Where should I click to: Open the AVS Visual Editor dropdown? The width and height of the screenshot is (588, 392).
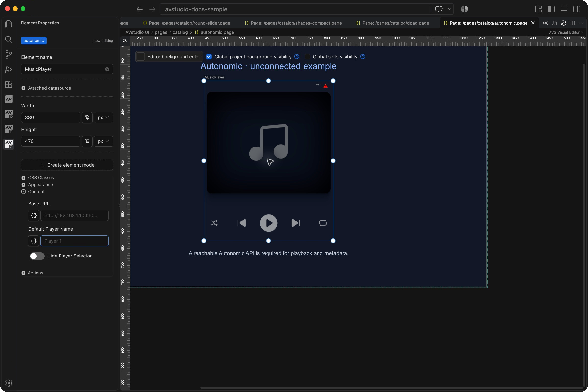pos(566,32)
